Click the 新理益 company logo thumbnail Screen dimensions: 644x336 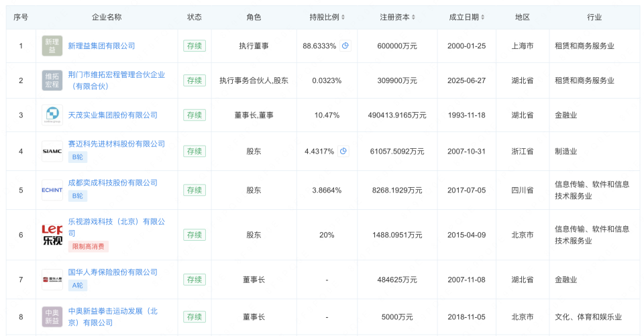tap(52, 46)
